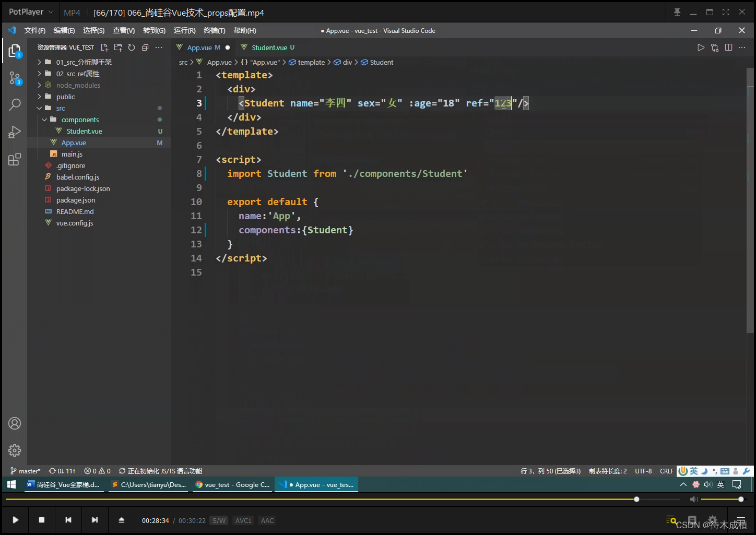Play the video in PotPlayer
This screenshot has height=535, width=756.
[x=16, y=520]
